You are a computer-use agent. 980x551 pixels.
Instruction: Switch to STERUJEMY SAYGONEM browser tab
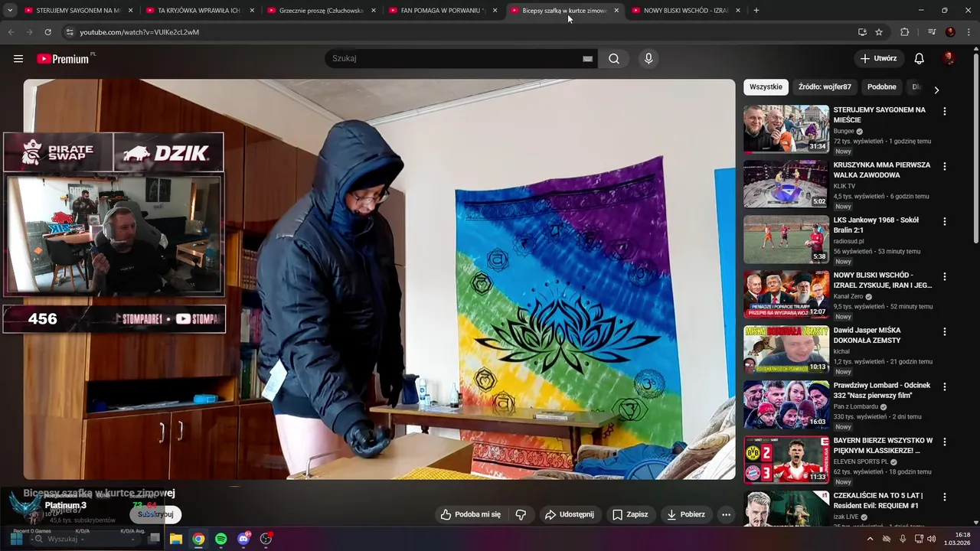(x=78, y=11)
